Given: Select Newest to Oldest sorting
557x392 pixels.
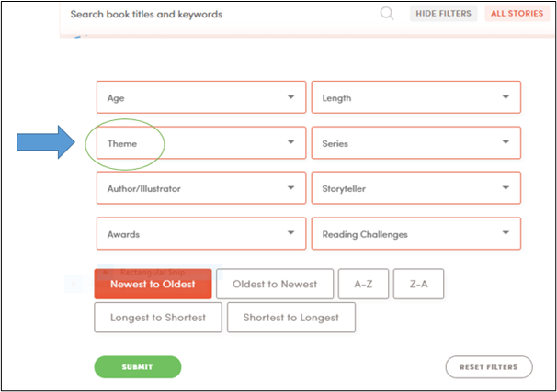Looking at the screenshot, I should [153, 285].
